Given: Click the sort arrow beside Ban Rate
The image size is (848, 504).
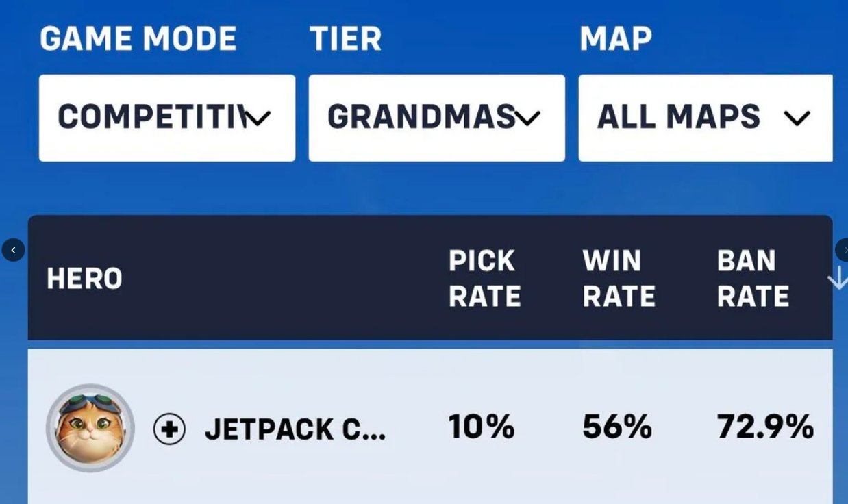Looking at the screenshot, I should (837, 278).
